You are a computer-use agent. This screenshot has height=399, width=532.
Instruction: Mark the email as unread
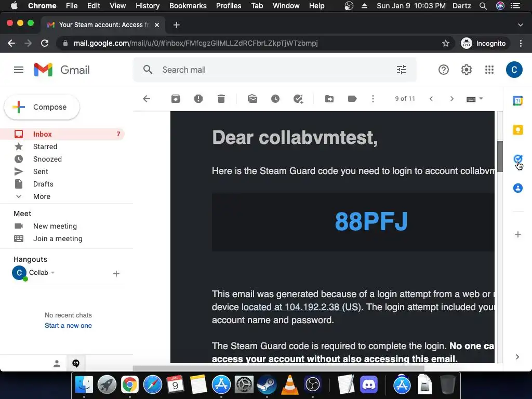coord(252,99)
